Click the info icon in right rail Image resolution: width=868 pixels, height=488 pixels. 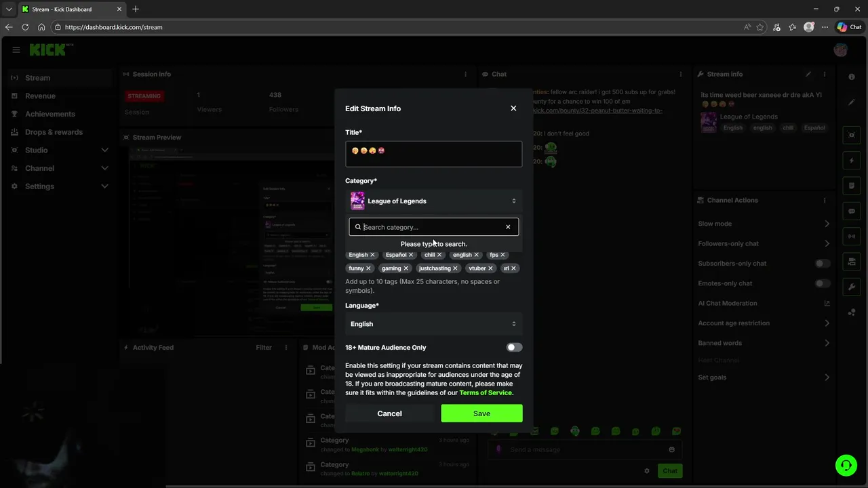(852, 77)
